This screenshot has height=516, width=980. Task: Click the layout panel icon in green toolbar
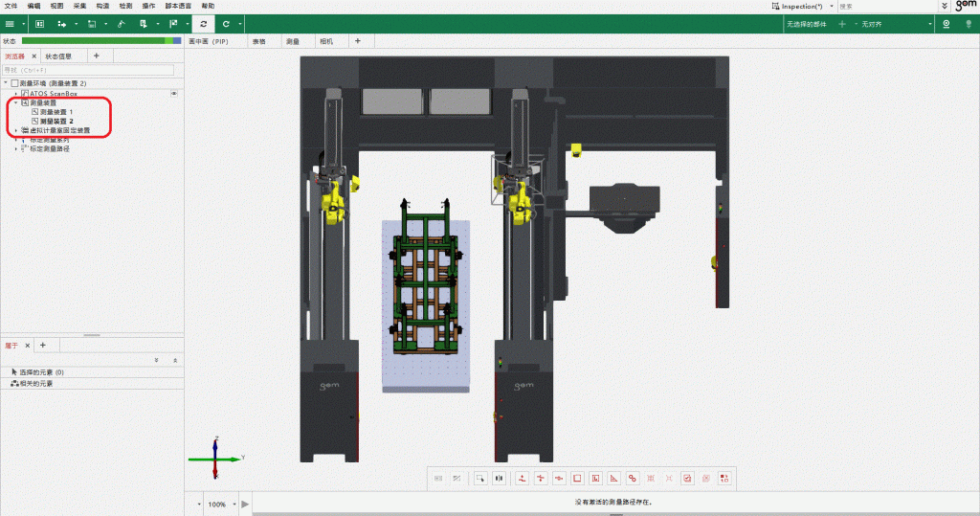point(39,23)
